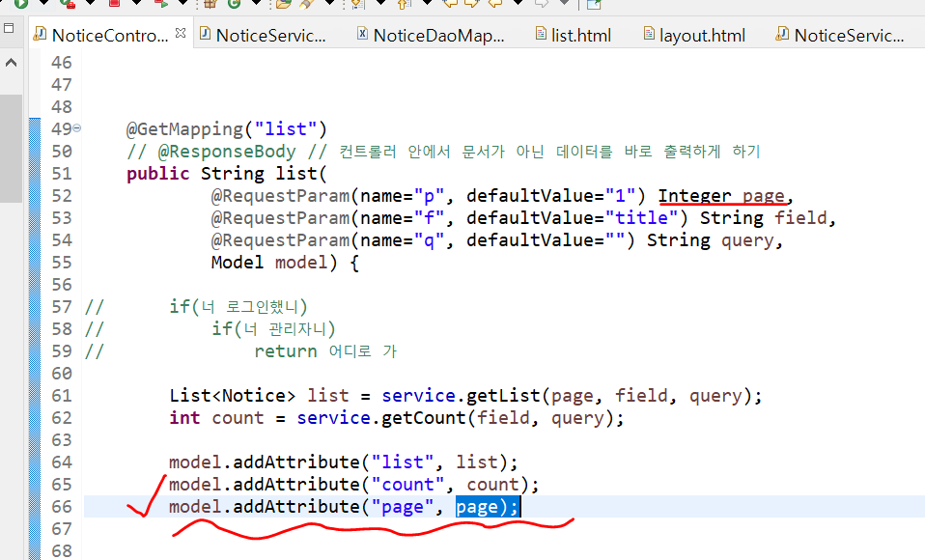This screenshot has height=560, width=925.
Task: Click line number 46 in the gutter
Action: coord(62,63)
